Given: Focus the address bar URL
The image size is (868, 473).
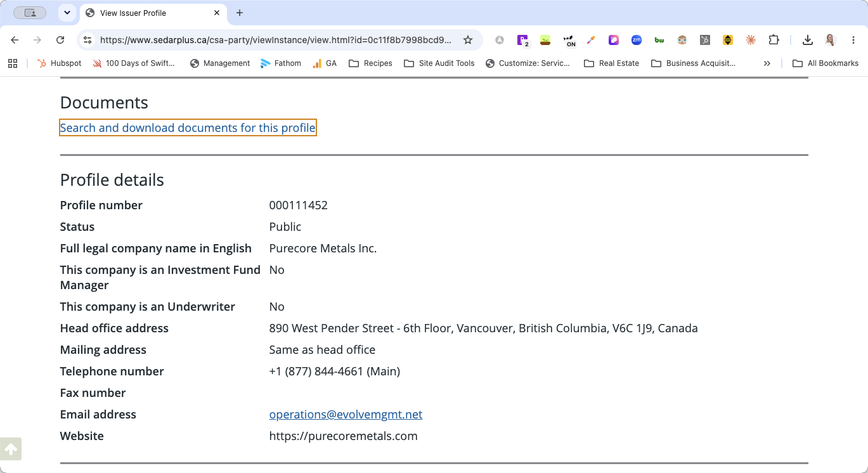Looking at the screenshot, I should [x=276, y=40].
